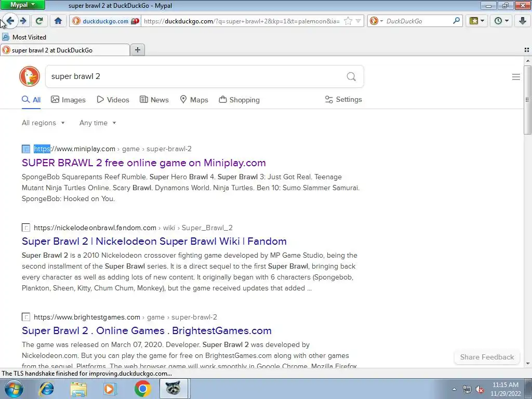Screen dimensions: 532x399
Task: Click the miniplay.com URL breadcrumb
Action: [x=113, y=149]
